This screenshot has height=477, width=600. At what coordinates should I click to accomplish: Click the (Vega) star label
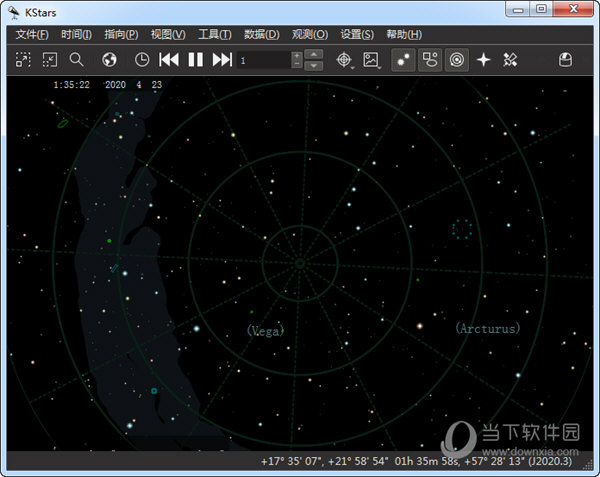[266, 330]
